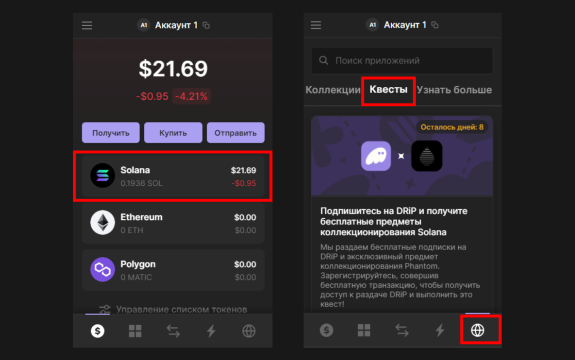
Task: Open swap arrows icon in right bottom bar
Action: point(402,330)
